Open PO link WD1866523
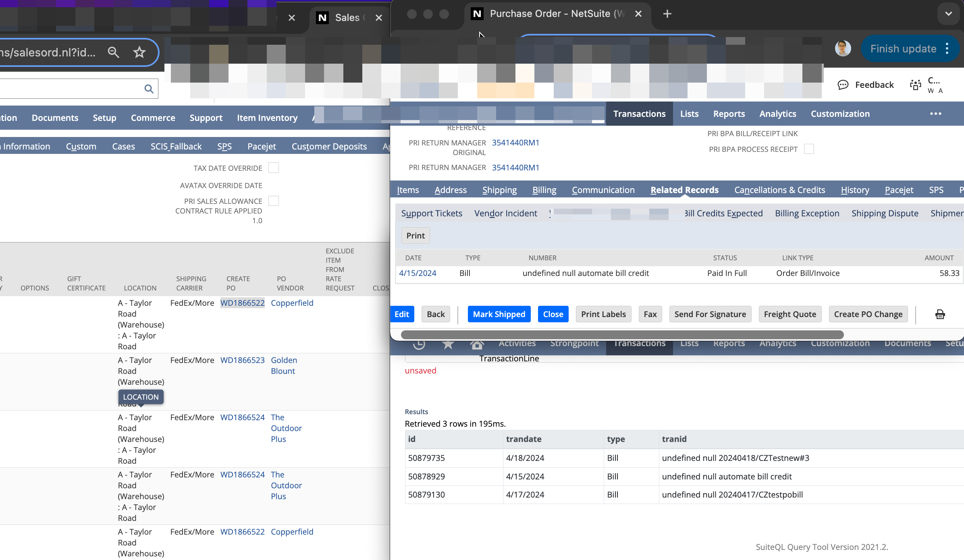Viewport: 964px width, 560px height. pos(243,360)
